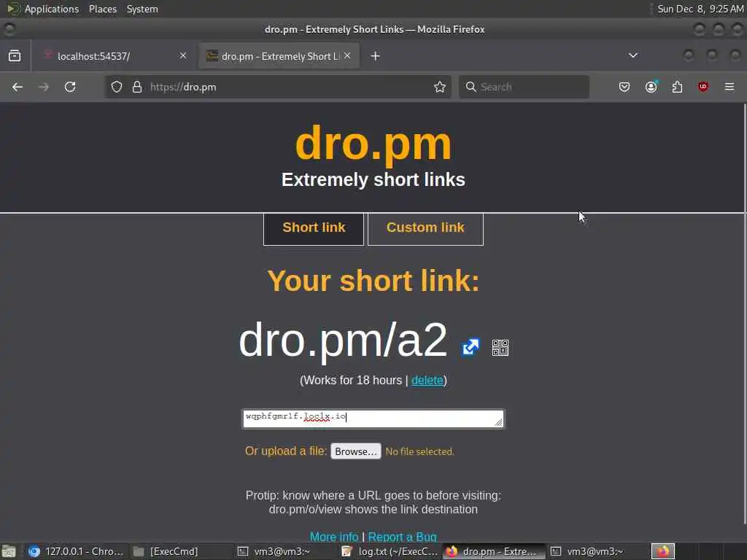Screen dimensions: 747x560
Task: Open the Firefox account icon
Action: click(651, 87)
